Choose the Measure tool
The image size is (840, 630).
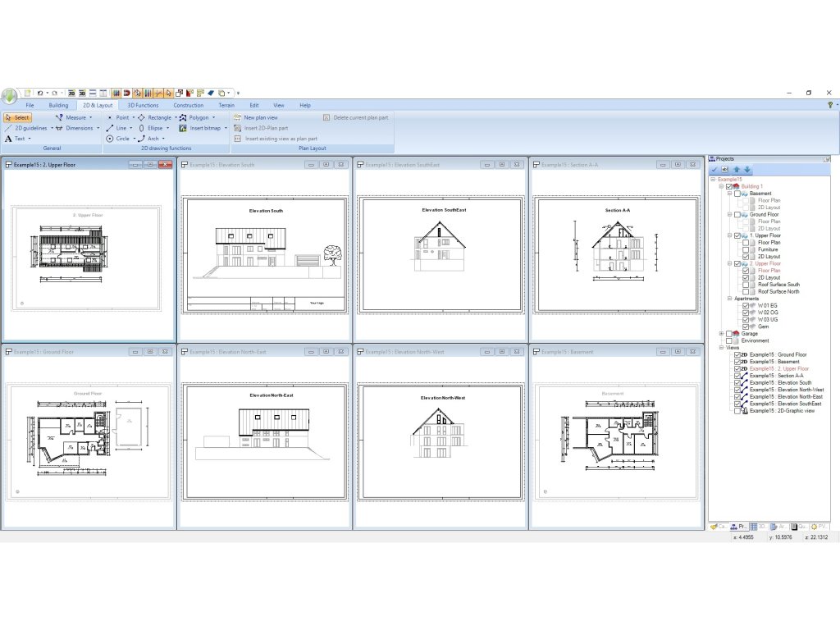[74, 117]
